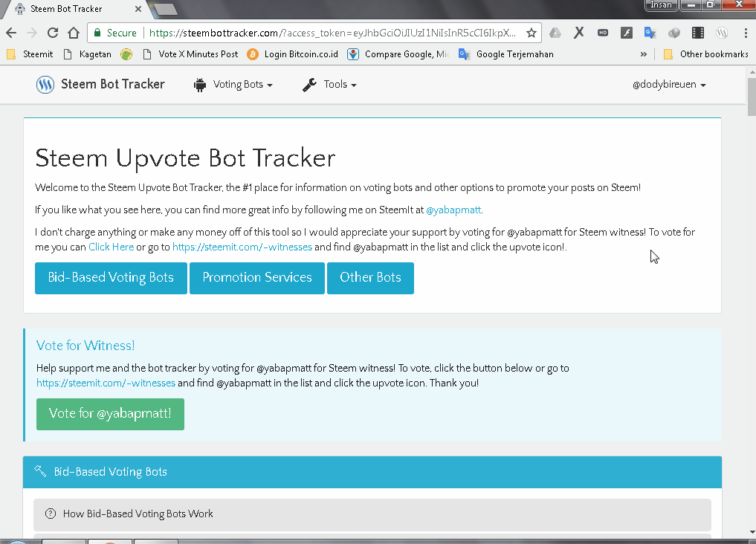
Task: Click Other Bots button
Action: click(x=370, y=278)
